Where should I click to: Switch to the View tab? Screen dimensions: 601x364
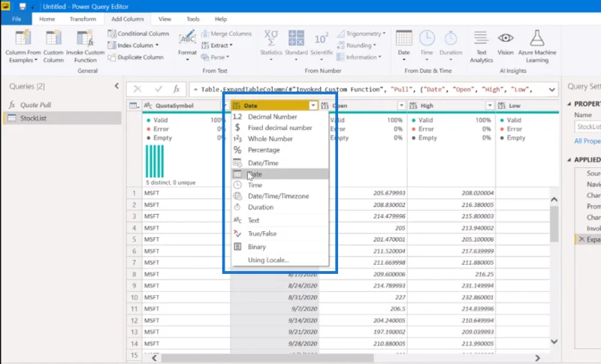tap(165, 19)
